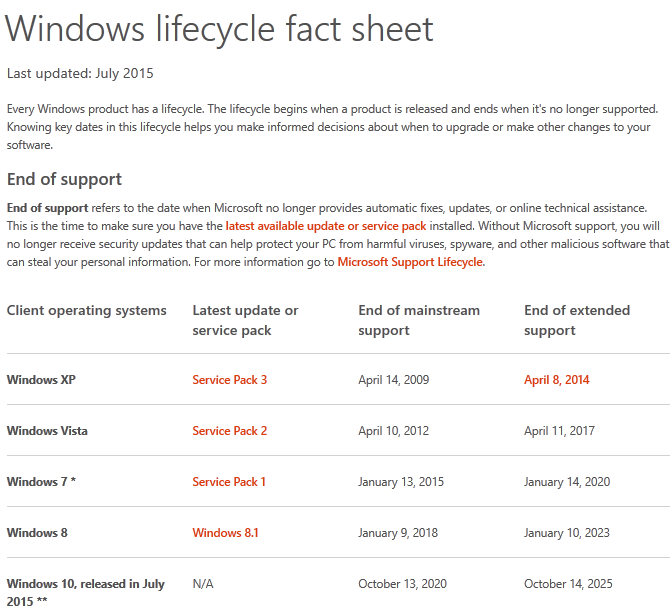
Task: Click the Windows lifecycle fact sheet title
Action: (x=220, y=29)
